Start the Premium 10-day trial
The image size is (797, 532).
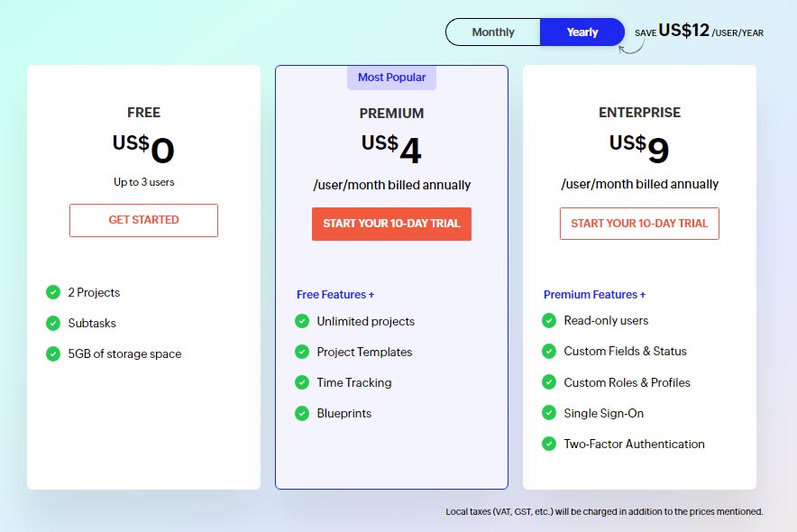click(391, 224)
